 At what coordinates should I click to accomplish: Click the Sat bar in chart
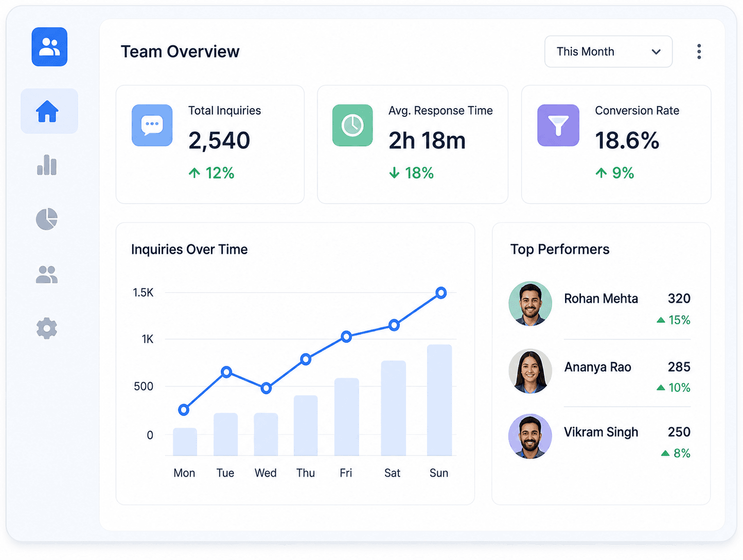click(x=394, y=408)
